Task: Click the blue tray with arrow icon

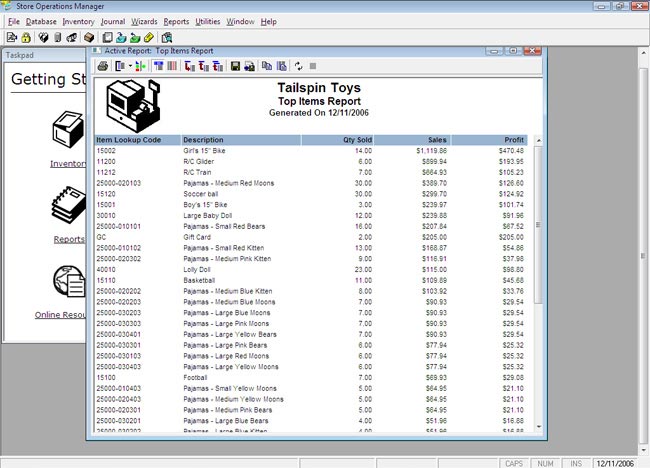Action: [121, 38]
